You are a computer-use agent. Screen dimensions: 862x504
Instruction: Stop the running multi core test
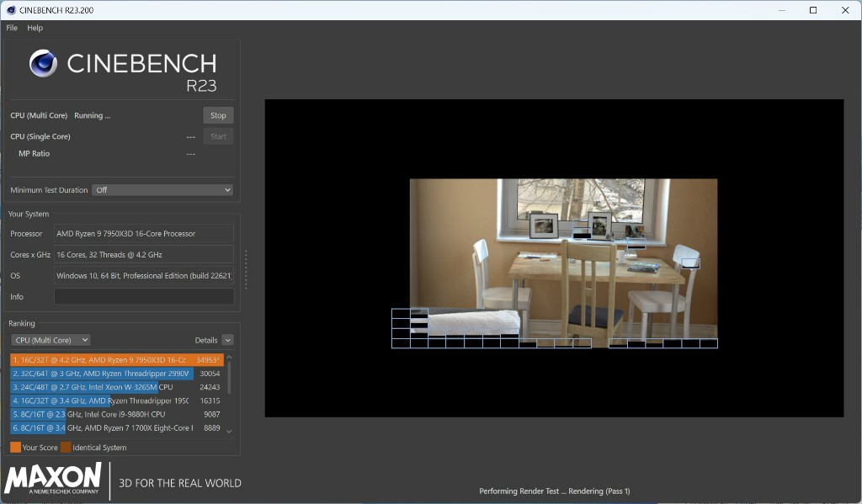click(218, 115)
